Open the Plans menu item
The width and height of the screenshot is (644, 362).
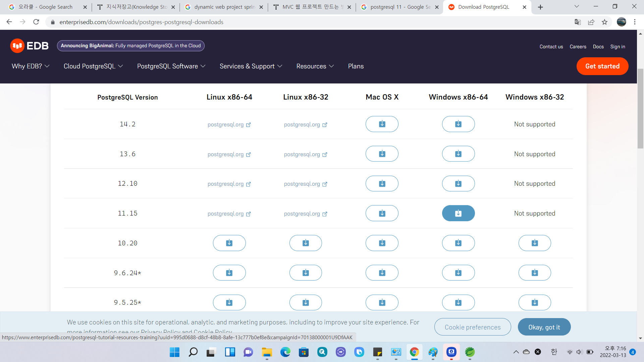356,66
